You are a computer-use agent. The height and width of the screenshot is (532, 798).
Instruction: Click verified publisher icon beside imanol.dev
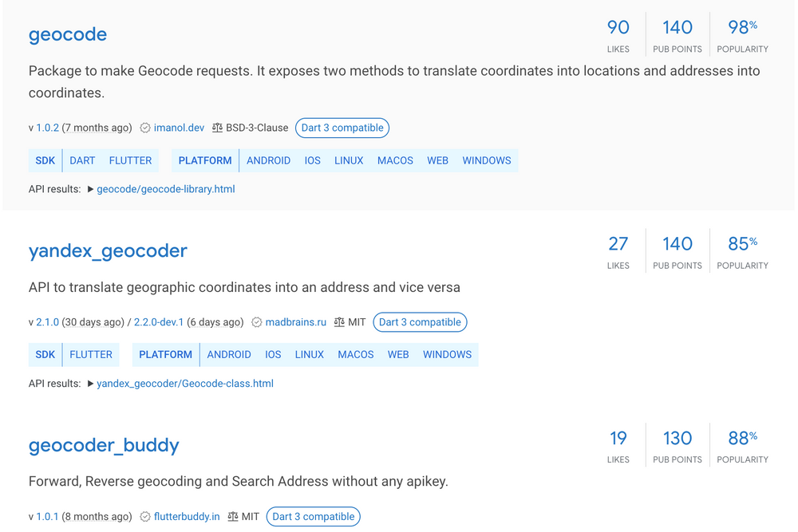[x=145, y=128]
